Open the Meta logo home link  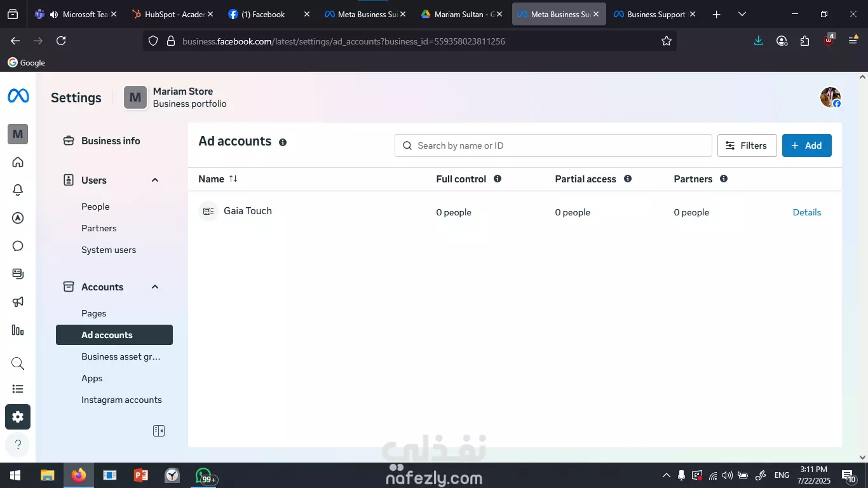pyautogui.click(x=18, y=97)
